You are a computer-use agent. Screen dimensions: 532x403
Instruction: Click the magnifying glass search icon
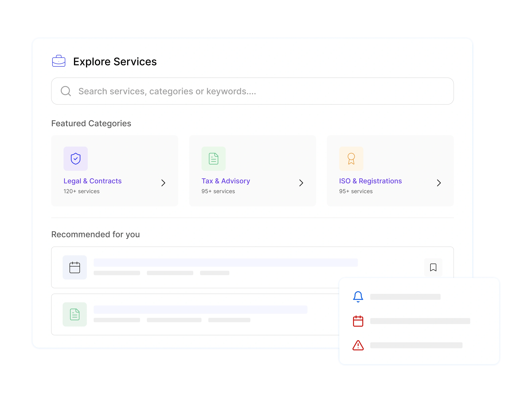click(x=66, y=91)
